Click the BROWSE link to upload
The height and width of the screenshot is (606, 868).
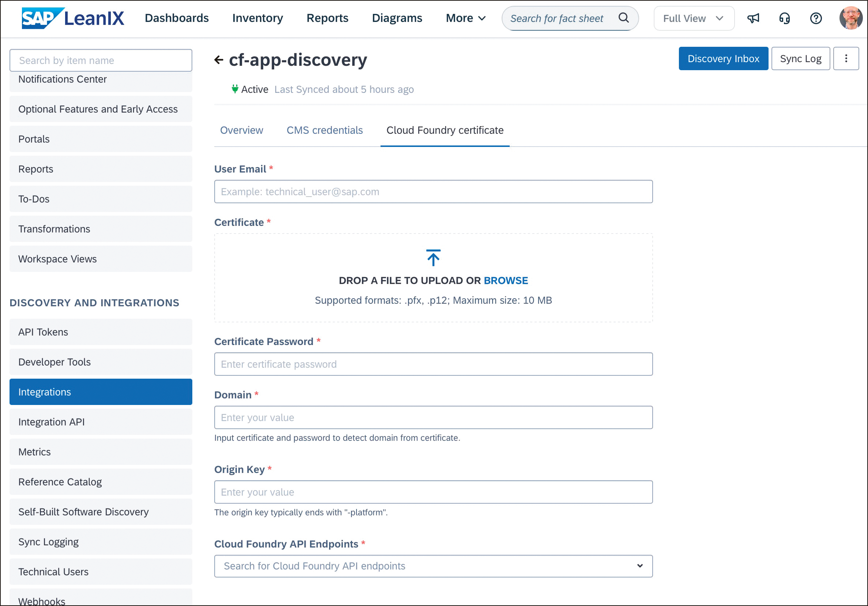pos(505,280)
